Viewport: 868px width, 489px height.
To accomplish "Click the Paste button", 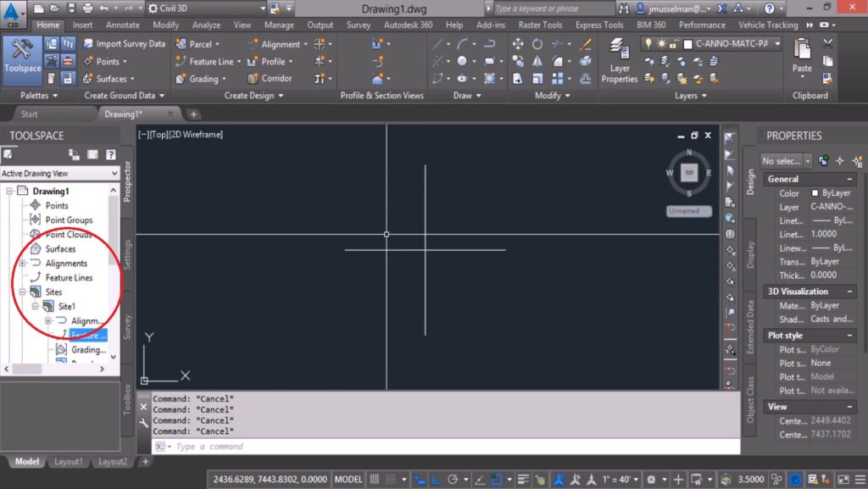I will click(802, 58).
